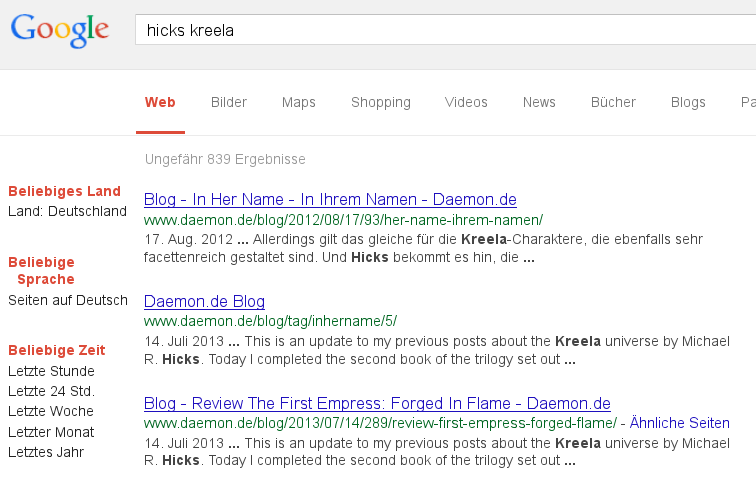Open the Videos search tab
Image resolution: width=756 pixels, height=482 pixels.
pos(466,102)
